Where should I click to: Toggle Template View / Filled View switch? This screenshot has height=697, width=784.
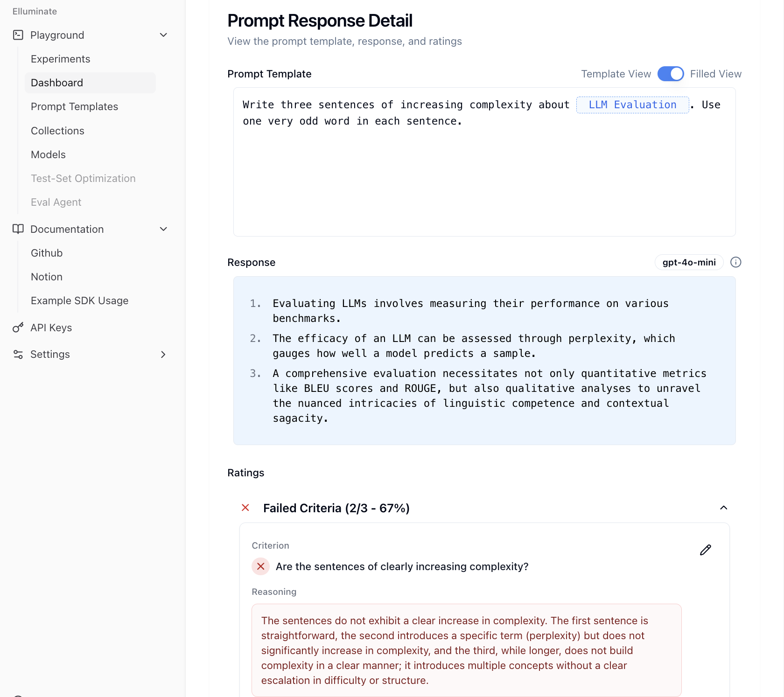coord(671,74)
